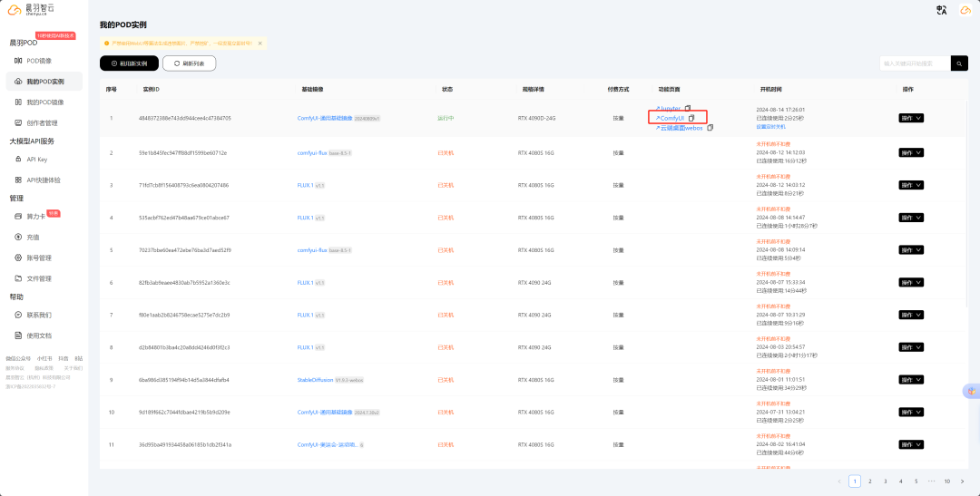
Task: Open the 抖音 footer link
Action: (x=64, y=358)
